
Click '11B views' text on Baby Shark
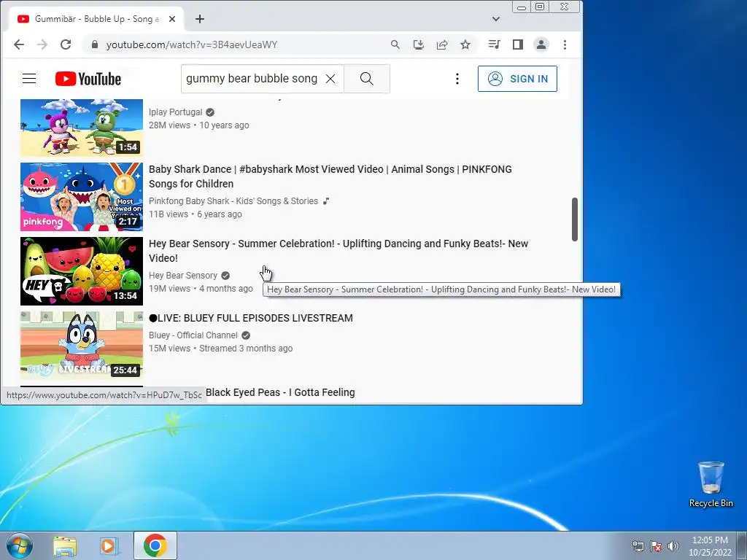point(169,214)
